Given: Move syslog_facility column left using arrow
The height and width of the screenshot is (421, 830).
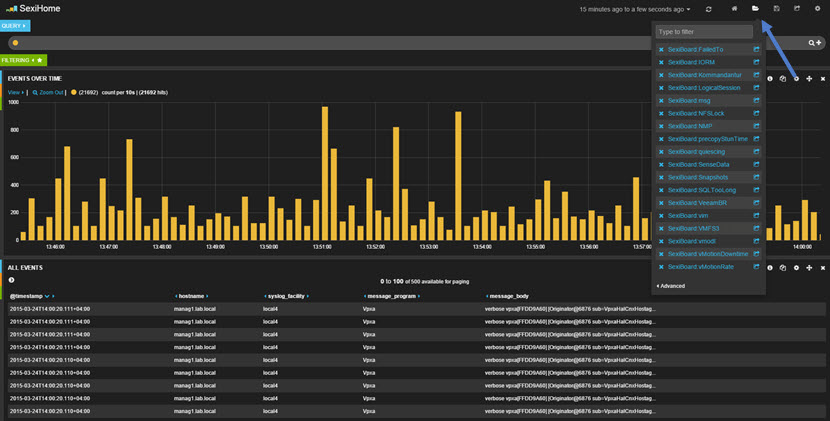Looking at the screenshot, I should (265, 297).
